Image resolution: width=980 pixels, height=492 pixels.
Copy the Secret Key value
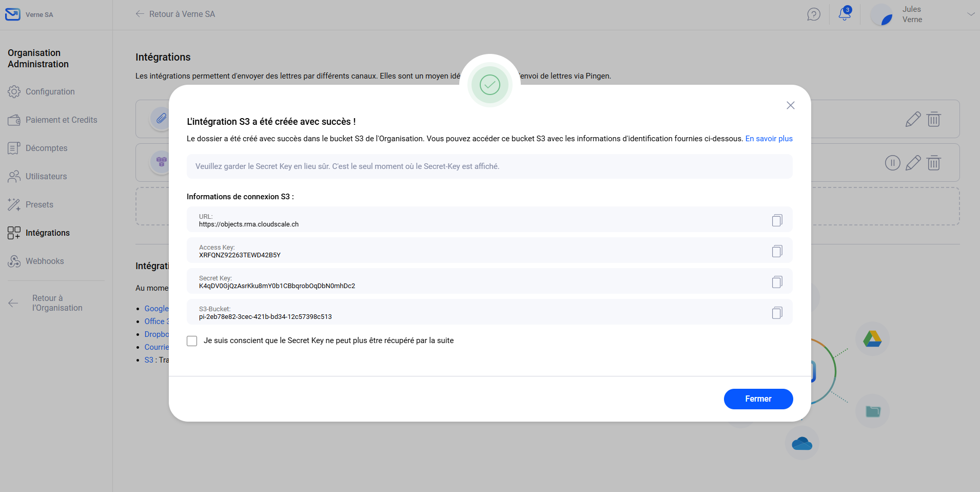click(x=777, y=282)
